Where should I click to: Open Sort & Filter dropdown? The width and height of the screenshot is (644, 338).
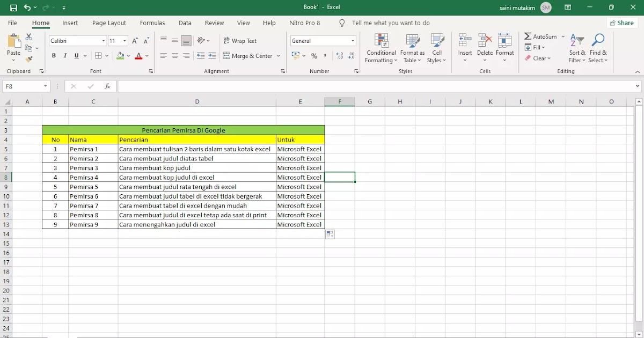[x=577, y=48]
